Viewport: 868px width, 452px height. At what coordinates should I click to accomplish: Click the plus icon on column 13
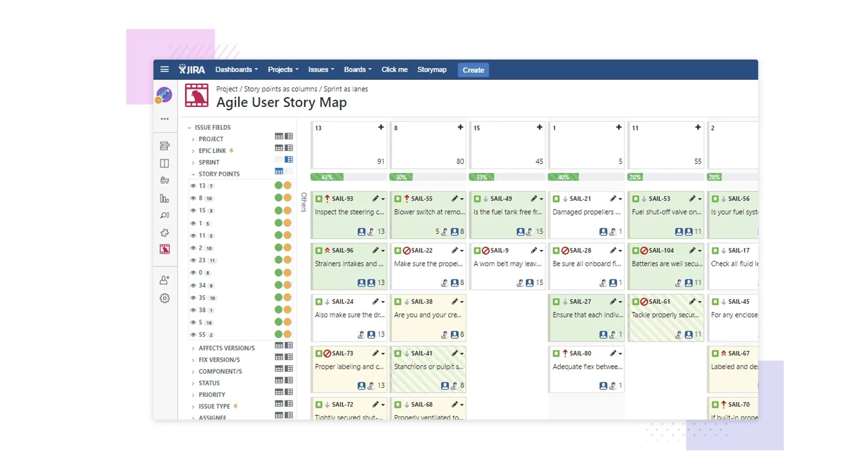381,127
